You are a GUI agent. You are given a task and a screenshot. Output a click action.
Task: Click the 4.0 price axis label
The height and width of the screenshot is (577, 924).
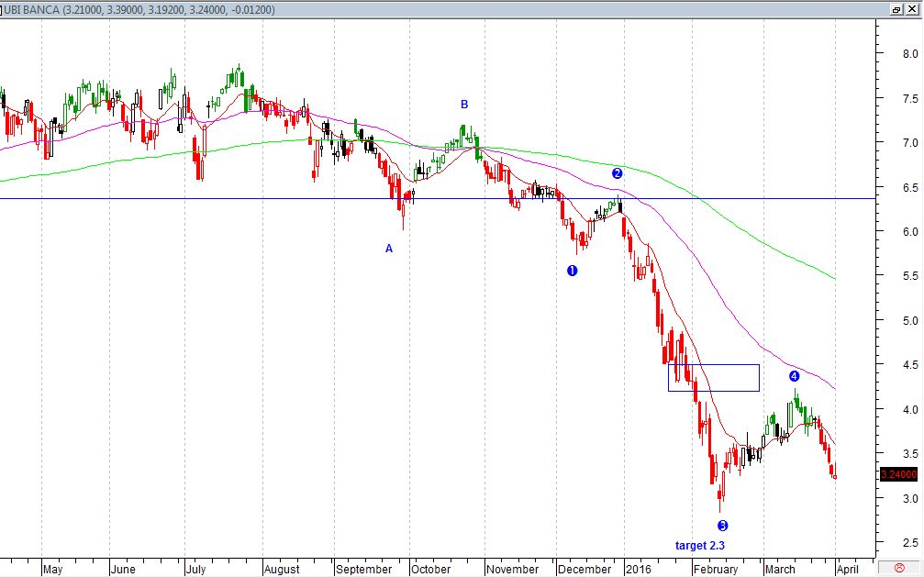[x=910, y=410]
